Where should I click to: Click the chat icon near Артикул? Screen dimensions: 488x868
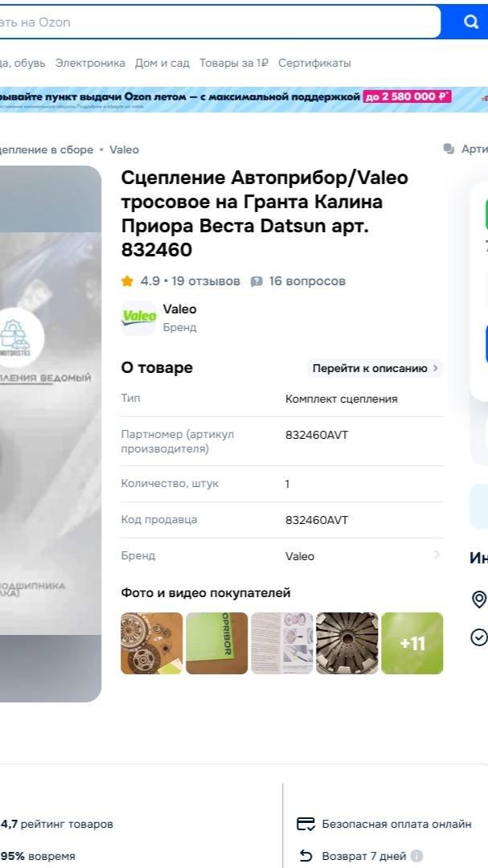tap(449, 149)
